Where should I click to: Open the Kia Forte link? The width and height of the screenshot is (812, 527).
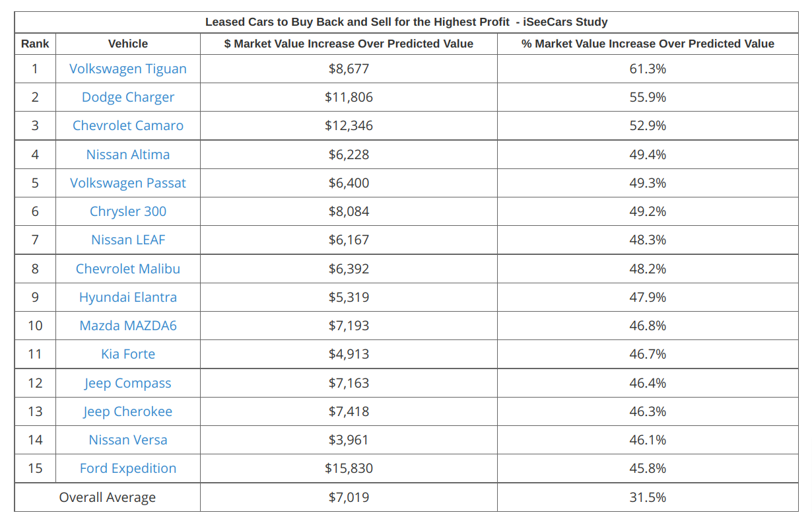tap(128, 354)
